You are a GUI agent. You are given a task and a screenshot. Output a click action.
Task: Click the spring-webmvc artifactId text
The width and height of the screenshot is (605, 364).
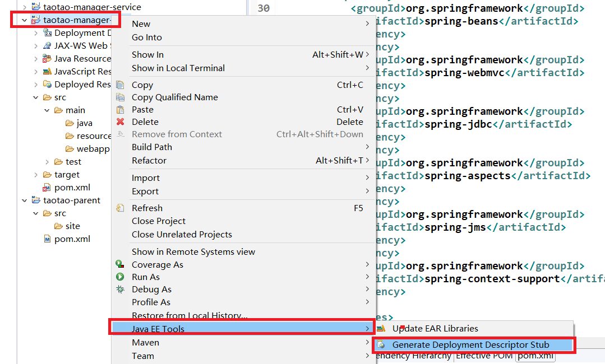(x=465, y=73)
